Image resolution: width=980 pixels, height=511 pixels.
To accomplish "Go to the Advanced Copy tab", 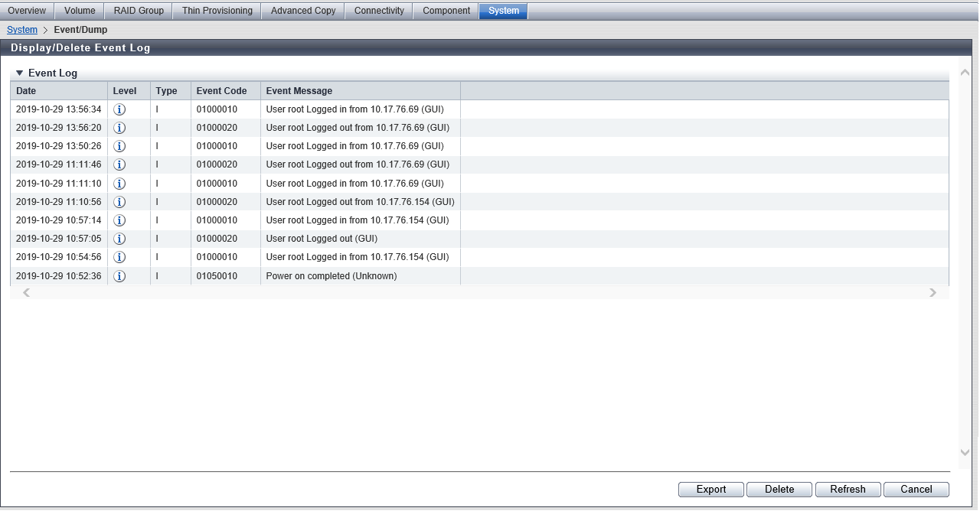I will coord(303,11).
